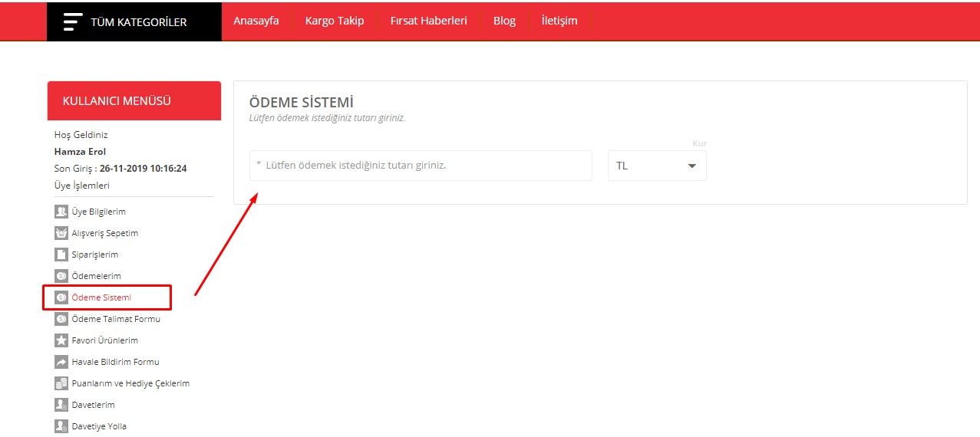Click the Siparişlerim document icon
Screen dimensions: 980x437
click(x=61, y=255)
